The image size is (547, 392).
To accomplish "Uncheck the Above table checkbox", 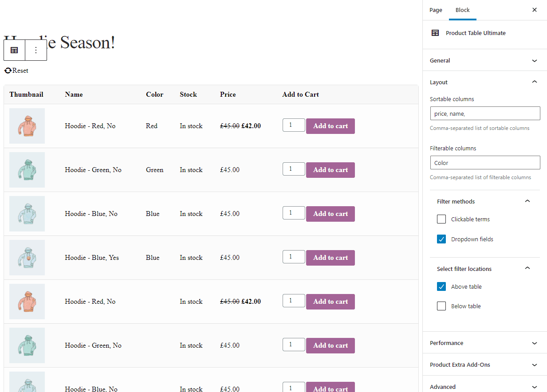I will pos(441,286).
